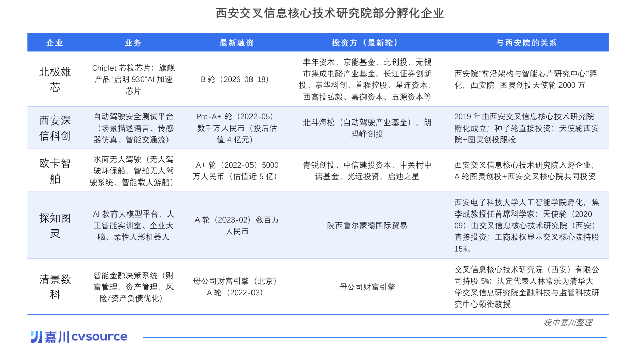Click the 北斗海松（自动驾驶产业基金）investors cell
This screenshot has height=362, width=644.
367,128
